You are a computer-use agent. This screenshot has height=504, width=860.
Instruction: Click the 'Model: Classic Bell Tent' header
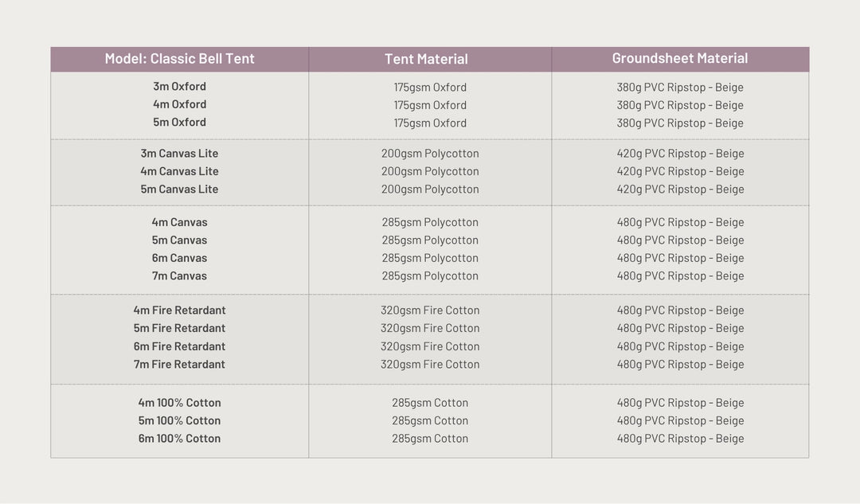[179, 59]
